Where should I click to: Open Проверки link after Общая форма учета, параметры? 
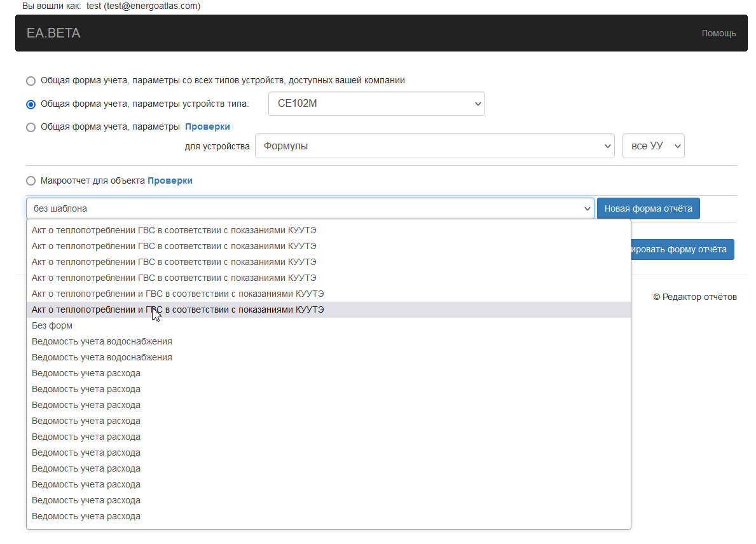click(207, 126)
